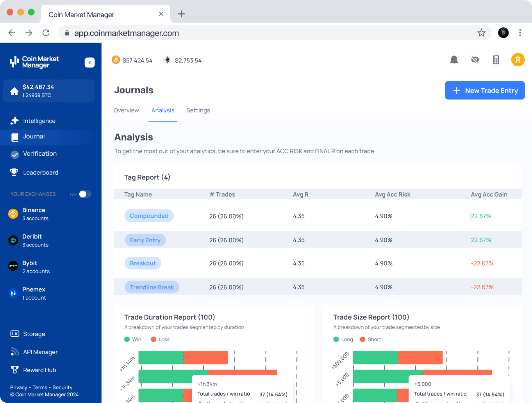Click the $2,753.54 Ethereum price
This screenshot has height=403, width=532.
point(188,60)
